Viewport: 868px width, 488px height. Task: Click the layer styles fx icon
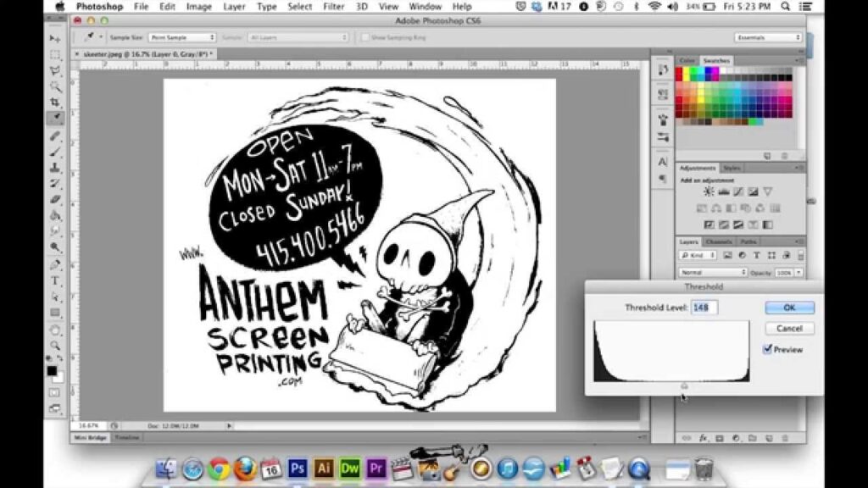[703, 438]
